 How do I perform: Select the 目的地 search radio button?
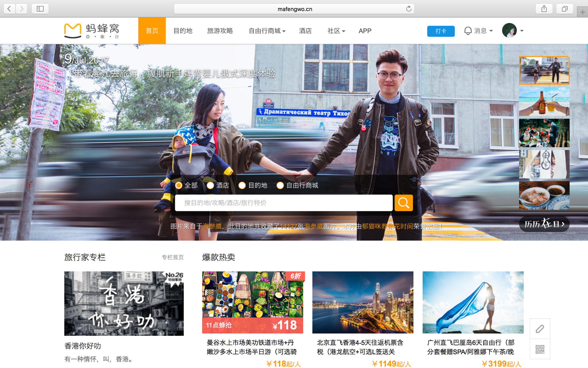point(242,185)
